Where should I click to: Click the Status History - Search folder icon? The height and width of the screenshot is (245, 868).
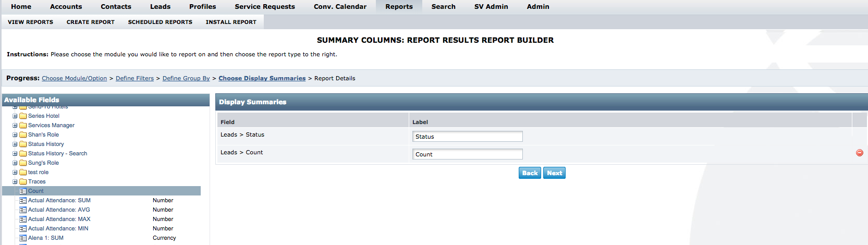point(23,153)
